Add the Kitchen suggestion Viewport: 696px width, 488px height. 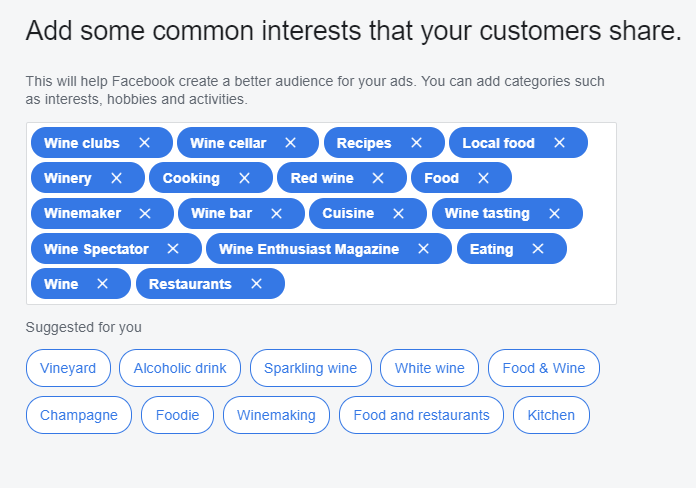click(x=551, y=415)
